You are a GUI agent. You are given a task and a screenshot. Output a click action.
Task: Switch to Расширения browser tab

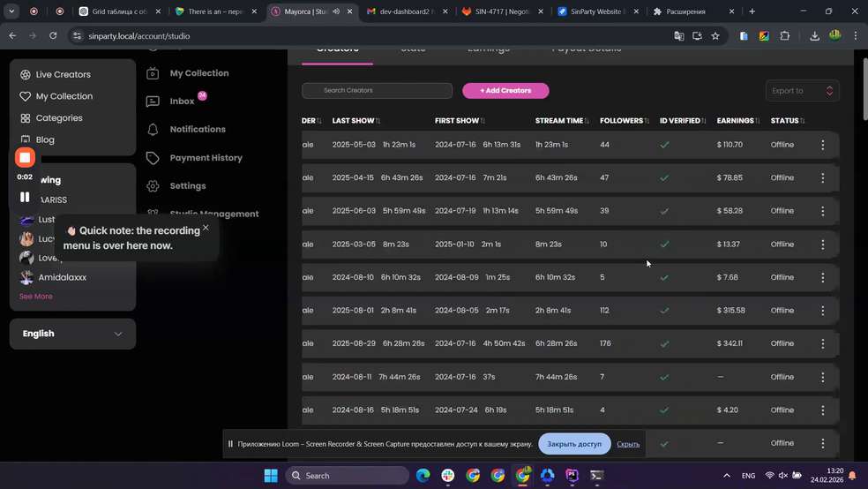(693, 11)
